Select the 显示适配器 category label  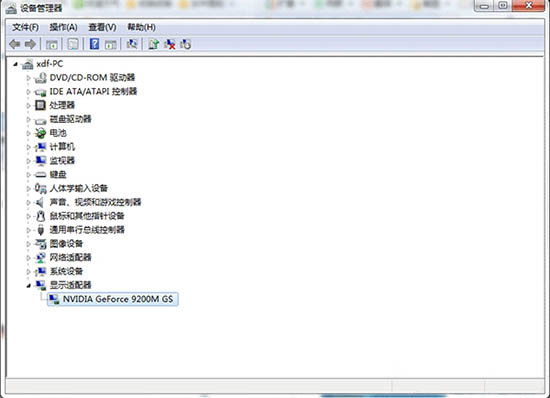(x=70, y=285)
